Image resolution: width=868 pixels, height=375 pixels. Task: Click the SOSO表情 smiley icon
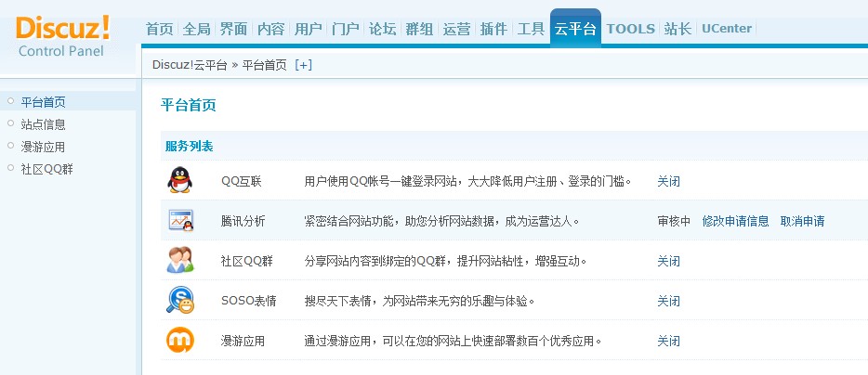click(x=180, y=300)
